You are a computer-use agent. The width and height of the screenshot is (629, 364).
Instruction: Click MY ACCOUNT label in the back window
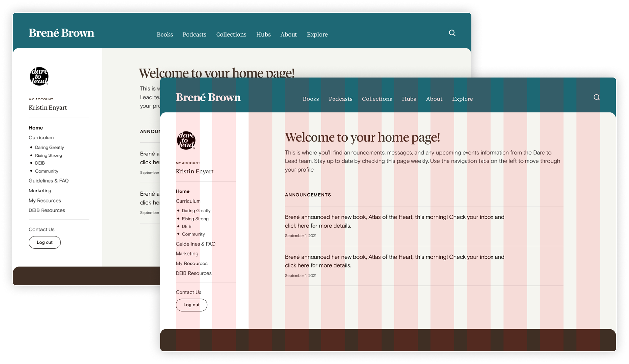pos(41,99)
